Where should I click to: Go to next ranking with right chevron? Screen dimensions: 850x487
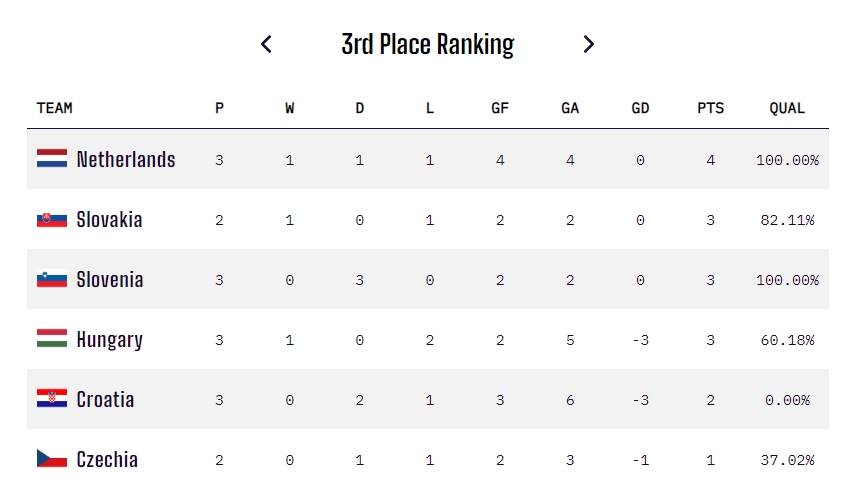(589, 44)
